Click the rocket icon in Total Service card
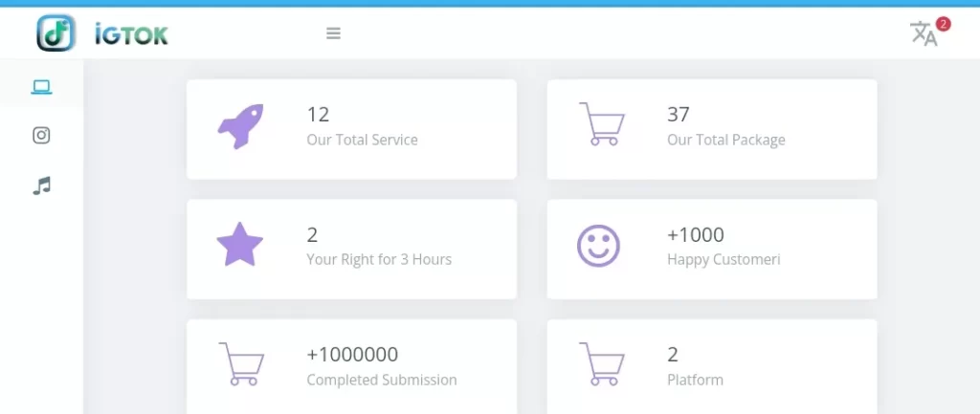 pos(240,126)
